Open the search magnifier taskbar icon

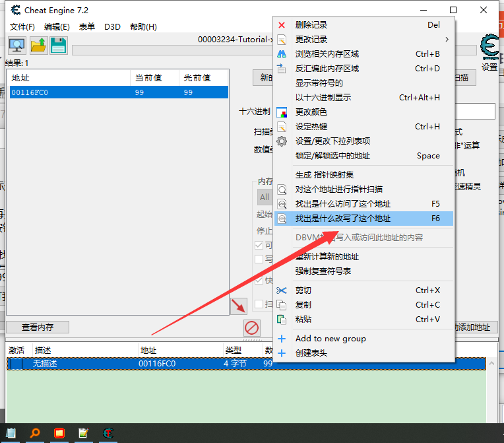click(35, 433)
